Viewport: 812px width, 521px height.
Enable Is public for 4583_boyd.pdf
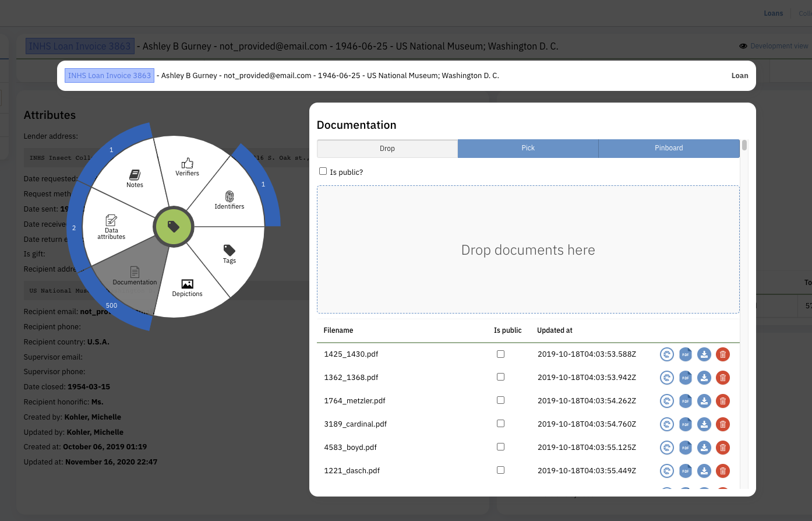500,446
